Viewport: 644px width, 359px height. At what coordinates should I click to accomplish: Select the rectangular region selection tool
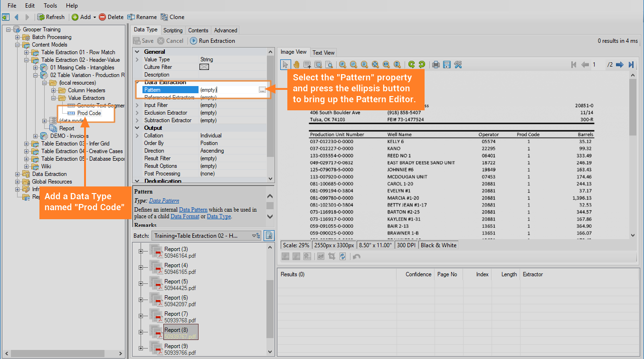tap(307, 65)
